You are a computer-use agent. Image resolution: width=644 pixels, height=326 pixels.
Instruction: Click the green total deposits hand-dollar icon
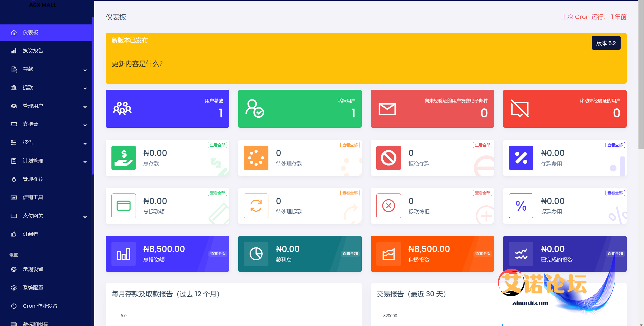point(124,158)
